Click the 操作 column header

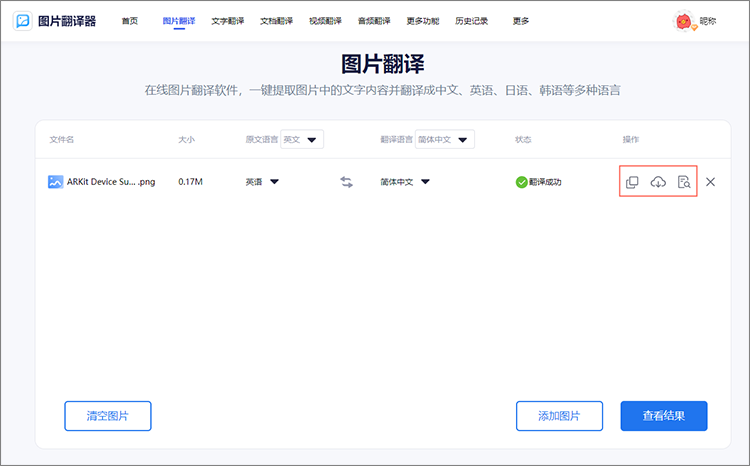click(x=631, y=139)
